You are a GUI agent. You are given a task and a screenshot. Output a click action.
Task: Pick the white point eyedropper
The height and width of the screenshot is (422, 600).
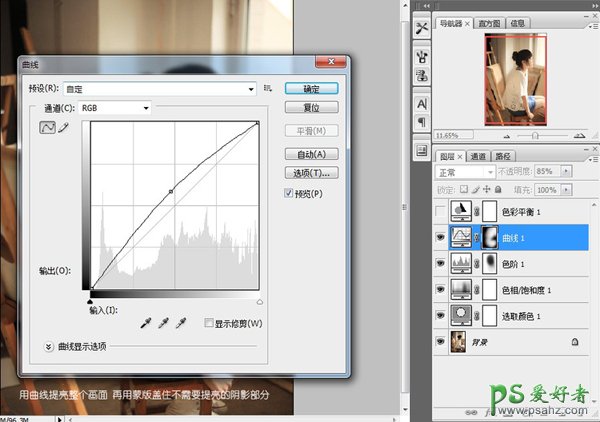(x=181, y=323)
